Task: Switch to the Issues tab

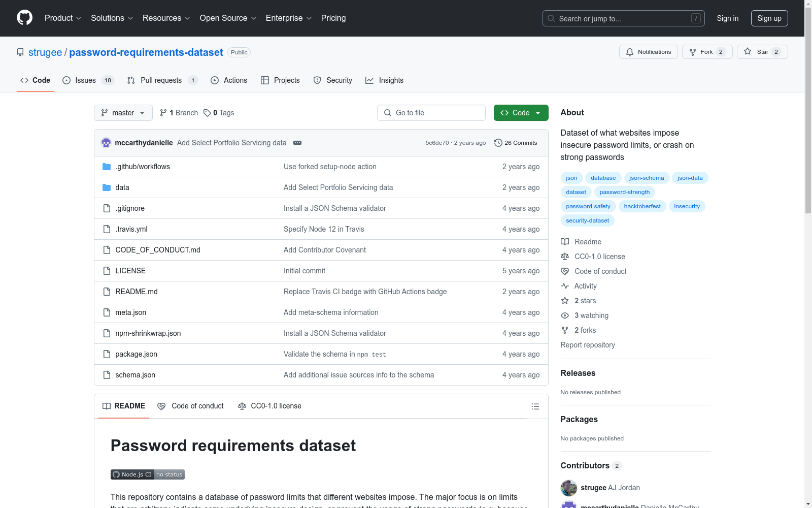Action: point(88,80)
